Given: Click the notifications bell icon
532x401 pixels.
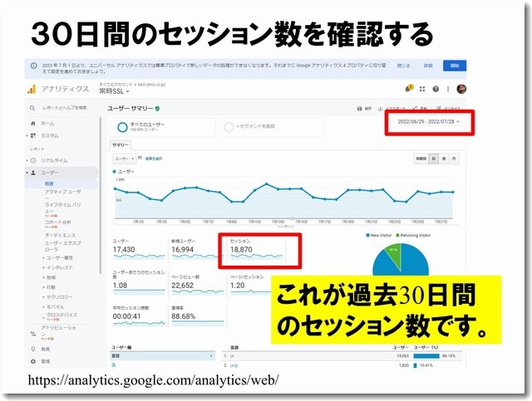Looking at the screenshot, I should pyautogui.click(x=409, y=88).
